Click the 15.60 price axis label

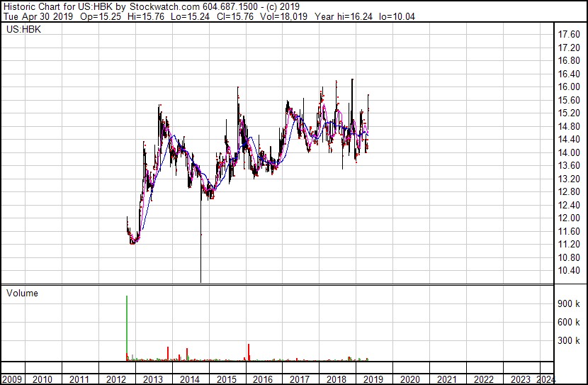(x=569, y=100)
